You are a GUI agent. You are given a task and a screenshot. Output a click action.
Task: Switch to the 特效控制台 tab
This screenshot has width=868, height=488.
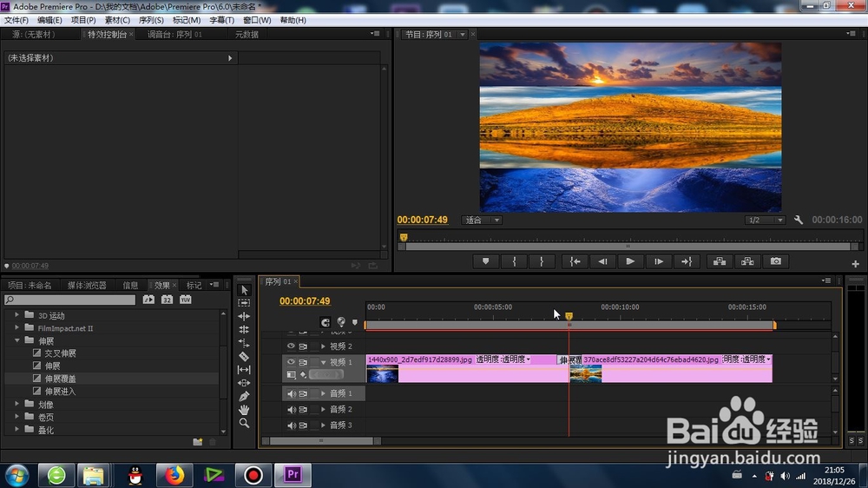pos(108,35)
